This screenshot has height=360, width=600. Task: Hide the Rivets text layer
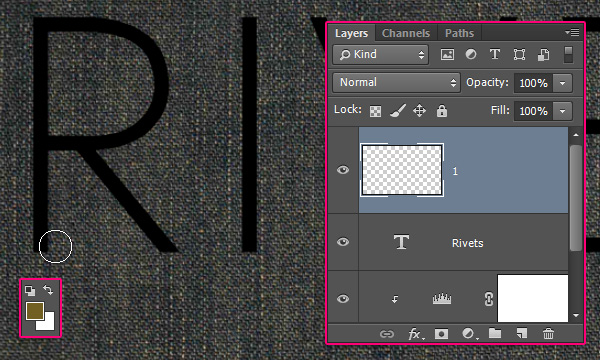coord(343,242)
